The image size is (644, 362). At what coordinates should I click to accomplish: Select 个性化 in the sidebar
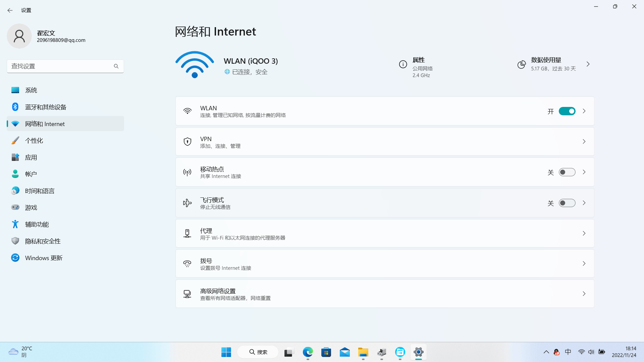tap(34, 140)
